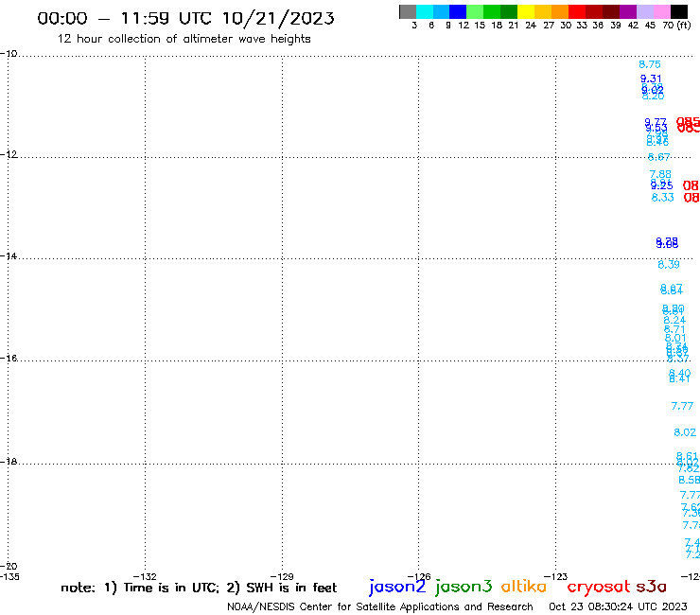
Task: Select the latitude axis label -14
Action: point(9,256)
